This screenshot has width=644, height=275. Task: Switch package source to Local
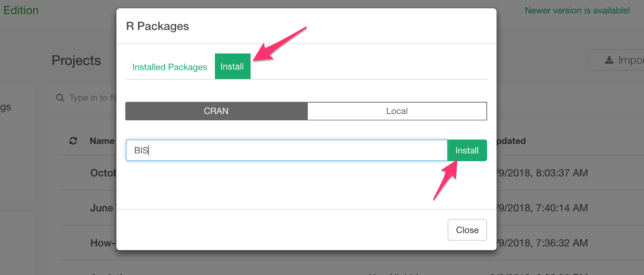click(397, 111)
